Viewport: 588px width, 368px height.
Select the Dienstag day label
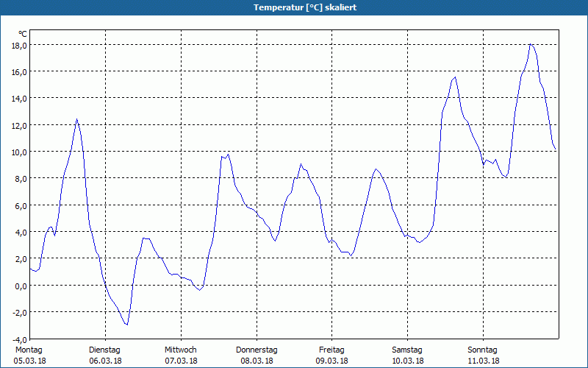tap(104, 350)
